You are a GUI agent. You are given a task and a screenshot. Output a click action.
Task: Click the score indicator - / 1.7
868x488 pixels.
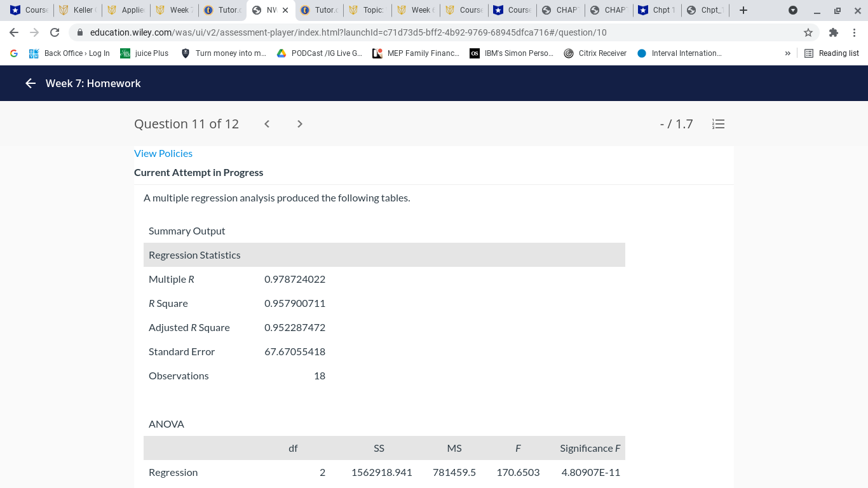(x=677, y=124)
